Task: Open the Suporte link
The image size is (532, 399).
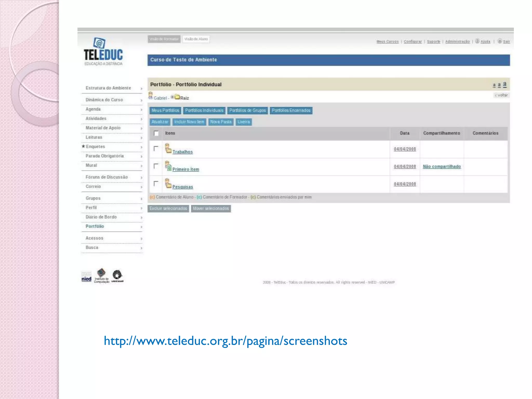Action: pyautogui.click(x=434, y=42)
